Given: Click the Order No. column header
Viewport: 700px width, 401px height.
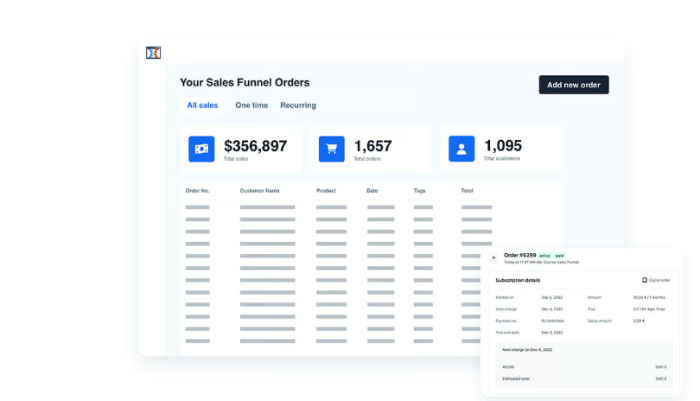Looking at the screenshot, I should click(197, 191).
